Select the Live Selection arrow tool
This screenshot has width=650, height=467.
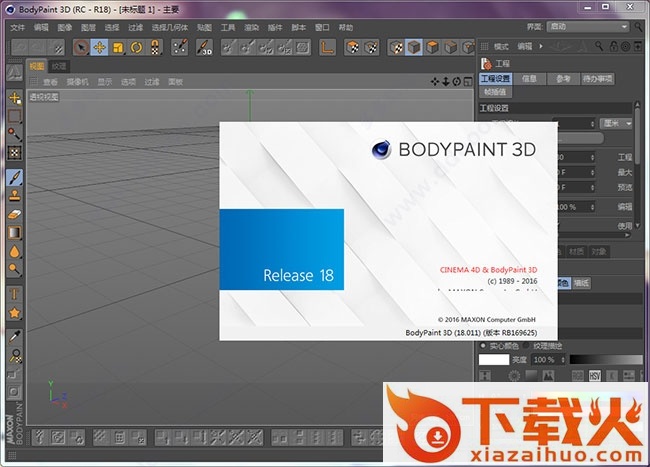click(81, 48)
